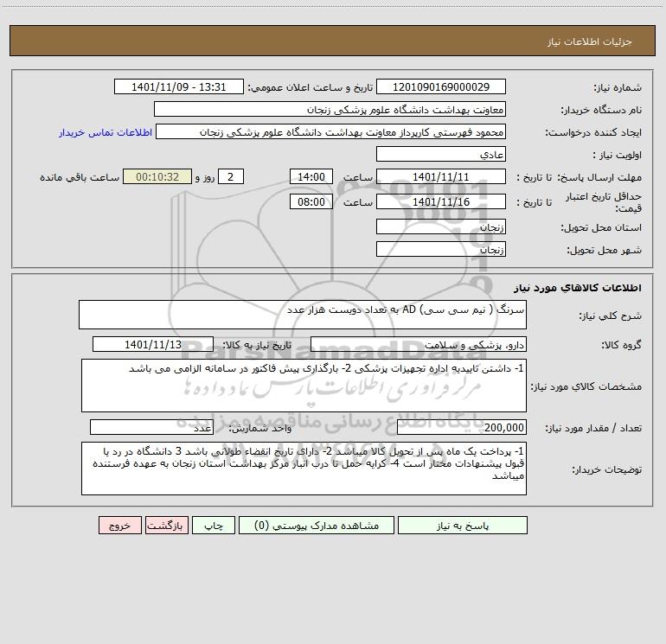The width and height of the screenshot is (666, 644).
Task: Click the تاریخ نیاز به کالا label
Action: click(x=258, y=345)
